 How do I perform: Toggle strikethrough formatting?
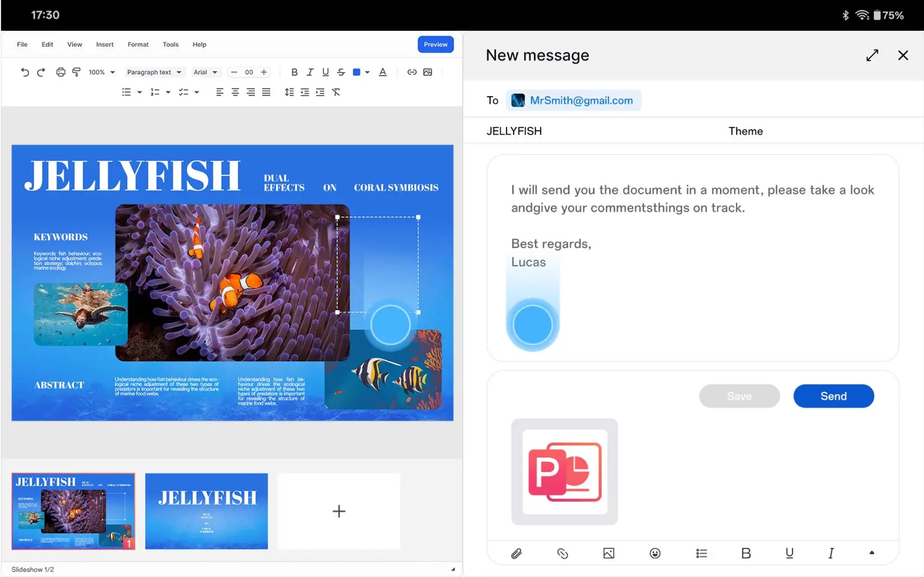[340, 72]
